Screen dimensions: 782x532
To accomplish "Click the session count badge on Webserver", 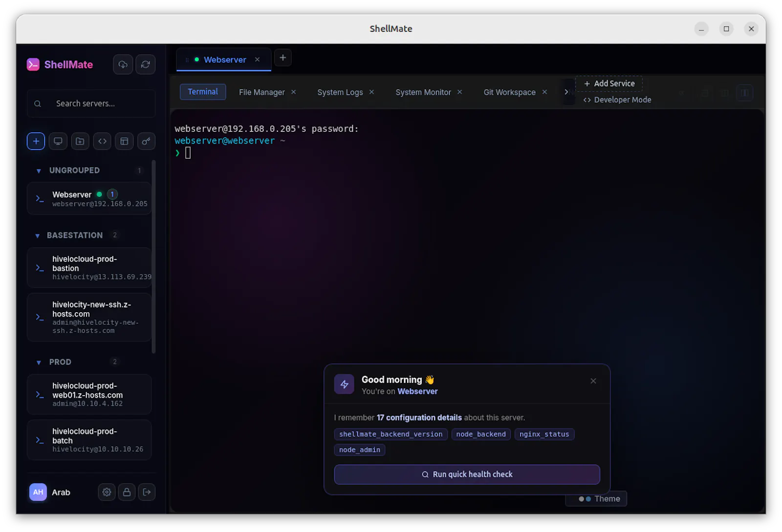I will [x=112, y=194].
